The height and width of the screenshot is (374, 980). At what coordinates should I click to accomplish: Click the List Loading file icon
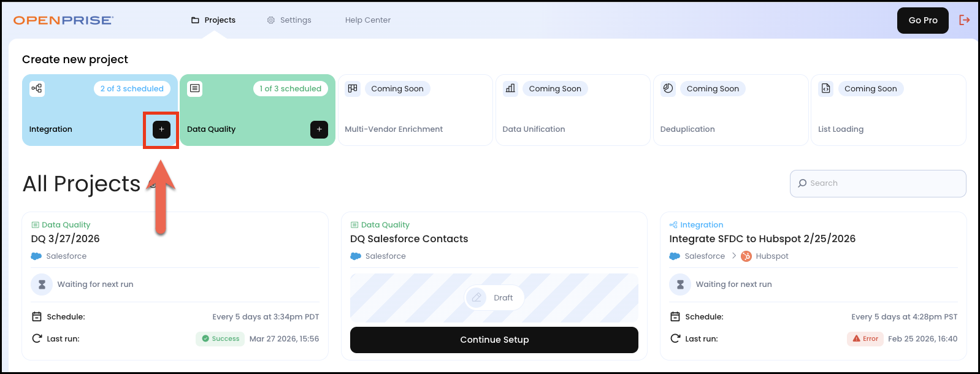825,88
